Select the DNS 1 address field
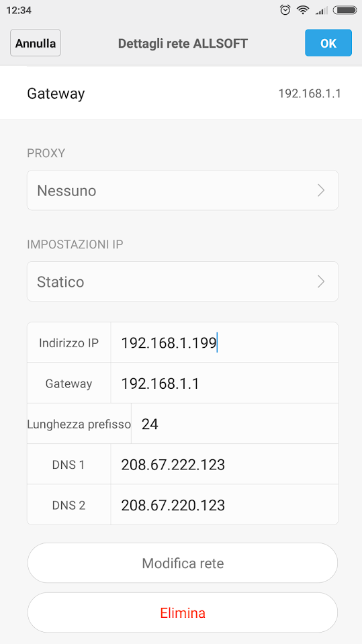The height and width of the screenshot is (644, 362). pyautogui.click(x=224, y=464)
